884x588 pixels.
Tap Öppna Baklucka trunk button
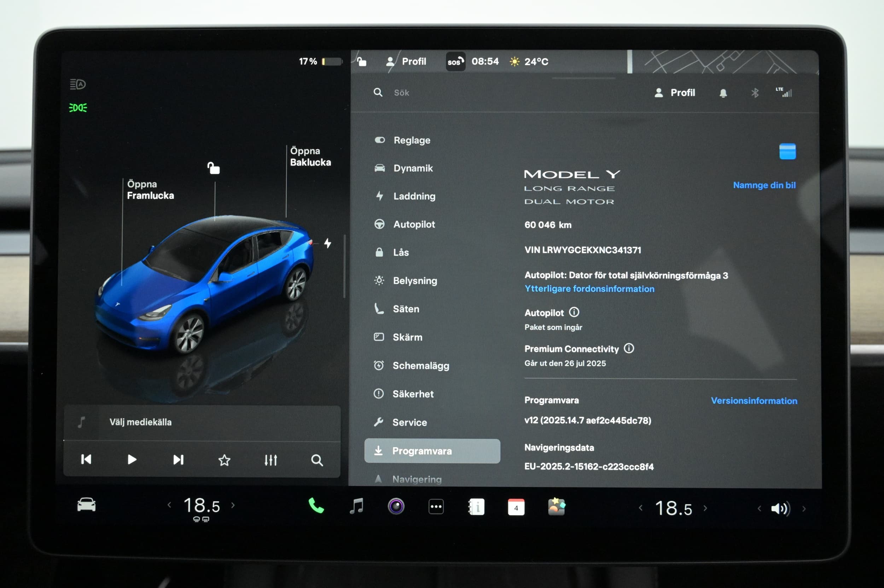pyautogui.click(x=310, y=157)
